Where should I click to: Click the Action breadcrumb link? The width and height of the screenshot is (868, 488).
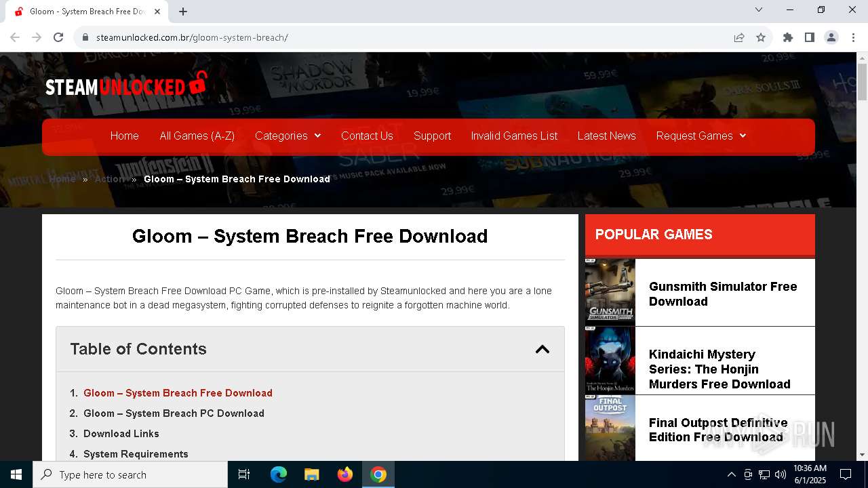coord(110,179)
